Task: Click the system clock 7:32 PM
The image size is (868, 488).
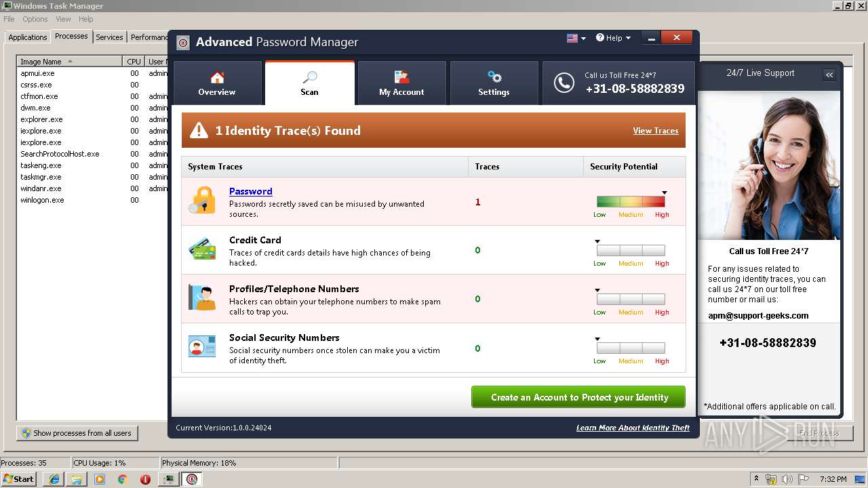Action: (833, 479)
